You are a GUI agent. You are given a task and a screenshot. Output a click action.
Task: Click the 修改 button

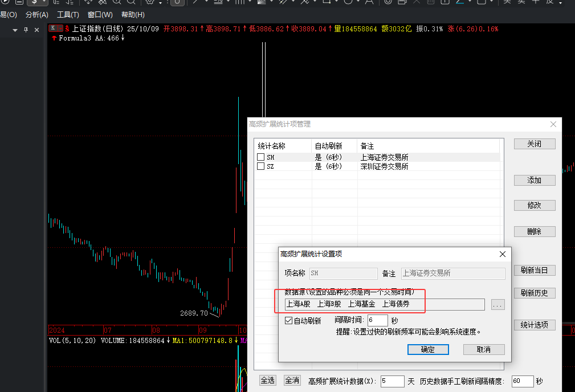[535, 205]
